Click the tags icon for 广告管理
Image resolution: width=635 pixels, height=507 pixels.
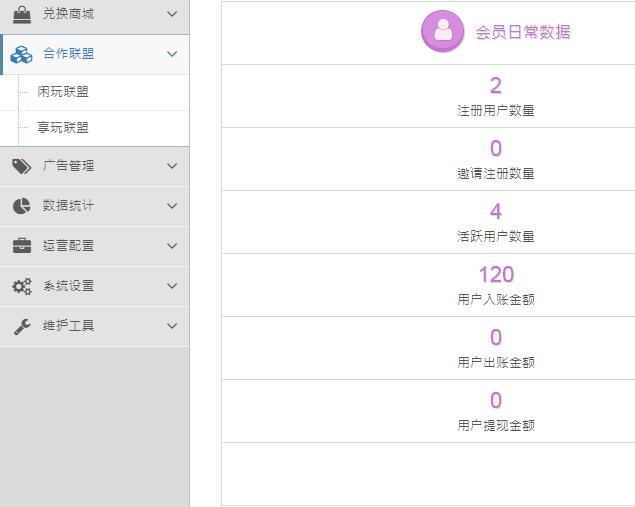tap(21, 166)
